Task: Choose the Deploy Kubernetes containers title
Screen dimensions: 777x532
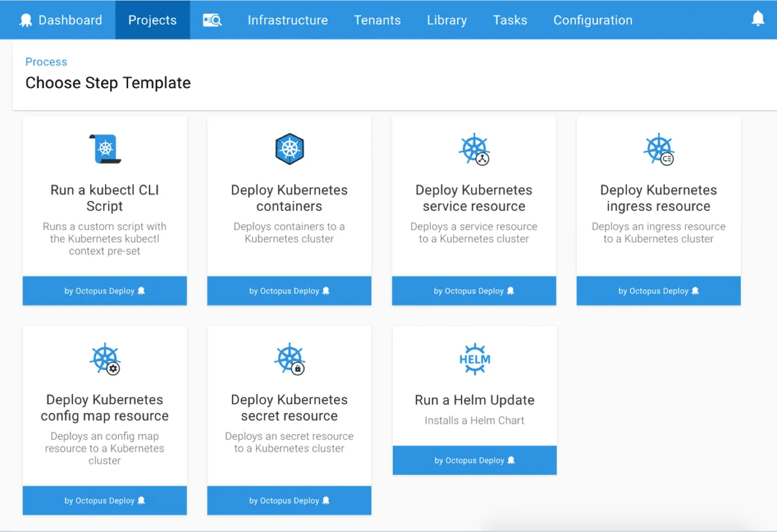Action: pyautogui.click(x=289, y=198)
